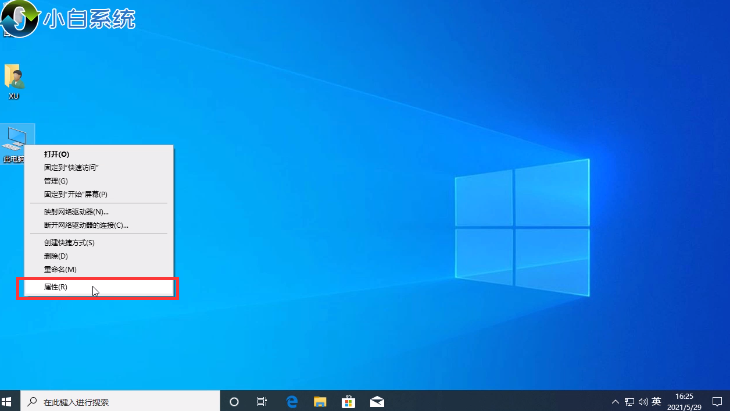Open Task View on the taskbar
The width and height of the screenshot is (730, 411).
click(262, 401)
